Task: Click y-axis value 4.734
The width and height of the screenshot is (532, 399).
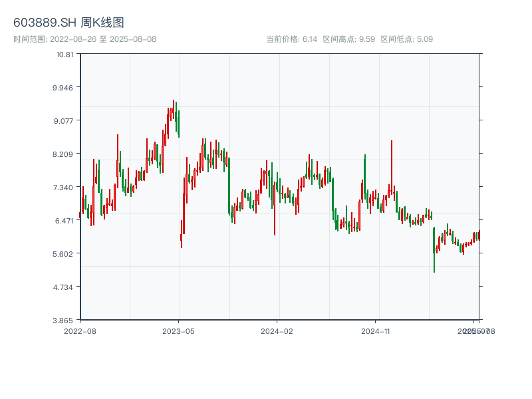Action: (63, 287)
